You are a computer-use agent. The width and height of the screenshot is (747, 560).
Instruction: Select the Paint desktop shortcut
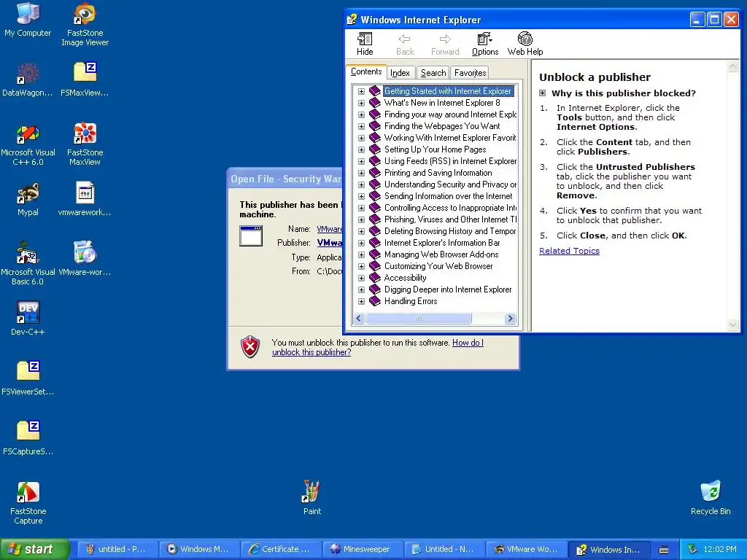coord(312,498)
